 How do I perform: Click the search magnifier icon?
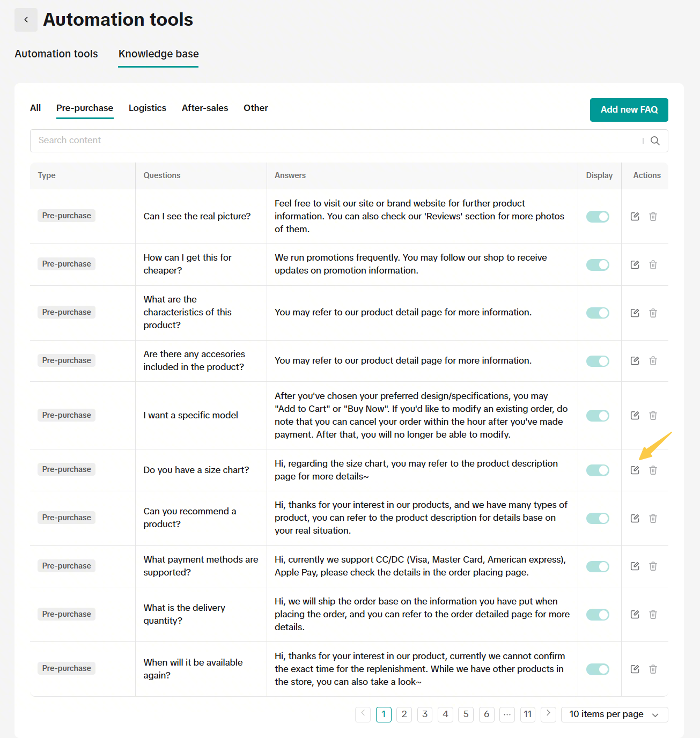pyautogui.click(x=655, y=141)
